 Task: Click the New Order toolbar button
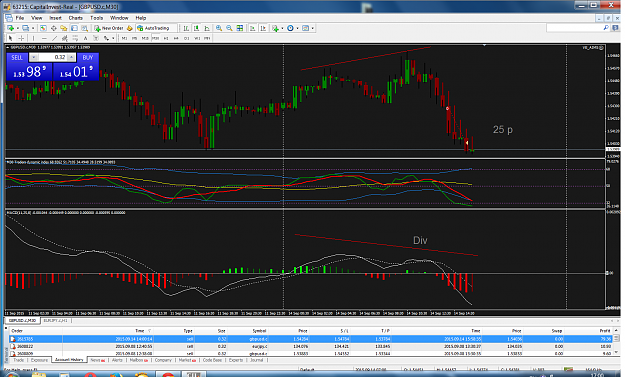pyautogui.click(x=109, y=28)
